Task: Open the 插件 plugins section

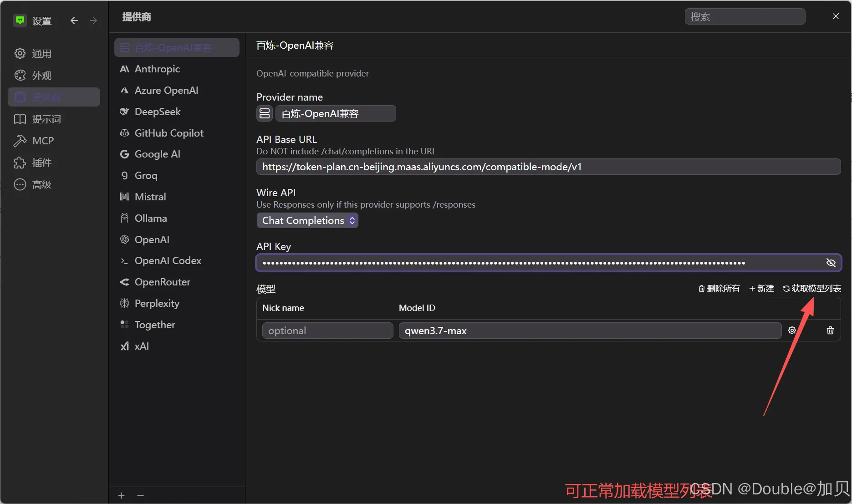Action: 54,163
